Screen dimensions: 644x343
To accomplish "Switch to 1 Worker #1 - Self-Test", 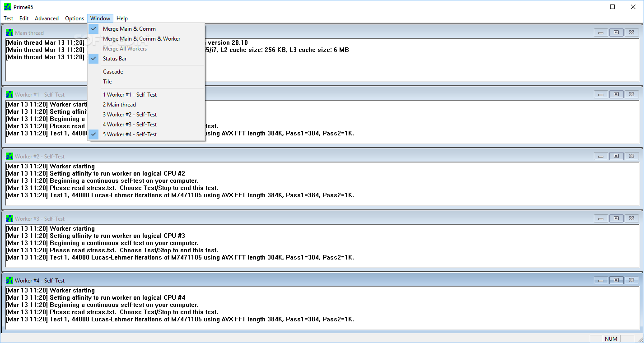I will tap(146, 94).
